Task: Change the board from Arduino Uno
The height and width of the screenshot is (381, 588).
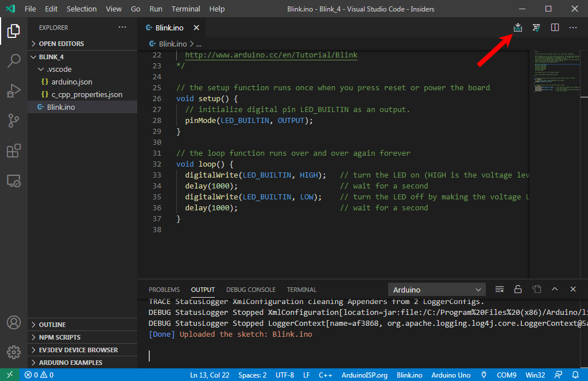Action: [x=451, y=375]
